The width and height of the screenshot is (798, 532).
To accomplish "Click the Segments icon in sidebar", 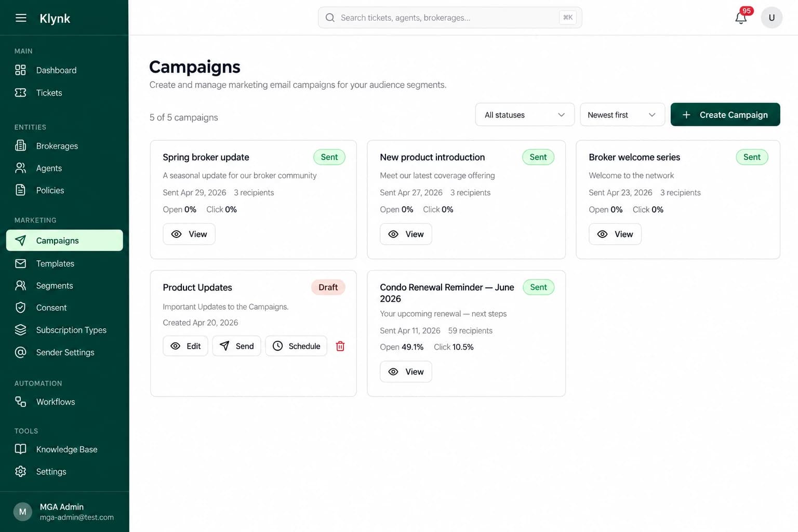I will pos(20,285).
